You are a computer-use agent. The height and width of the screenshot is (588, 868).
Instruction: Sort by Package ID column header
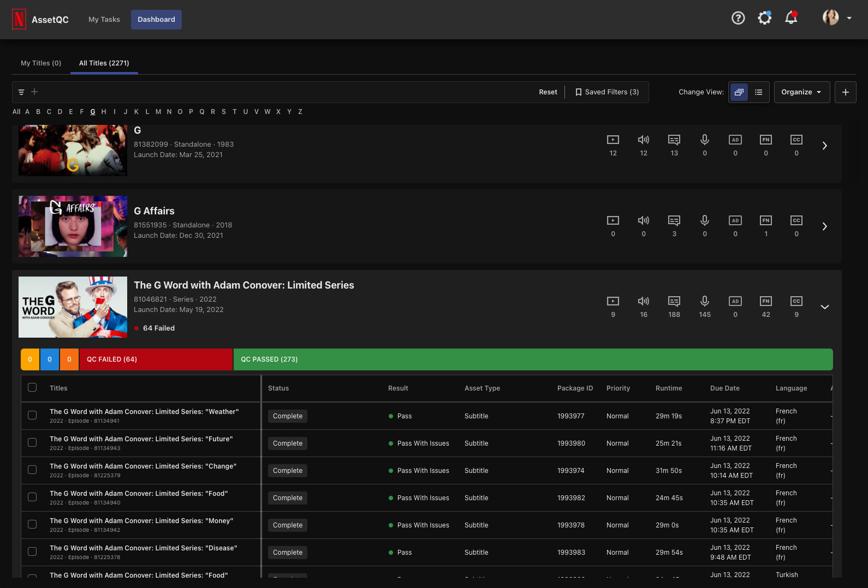(x=575, y=388)
